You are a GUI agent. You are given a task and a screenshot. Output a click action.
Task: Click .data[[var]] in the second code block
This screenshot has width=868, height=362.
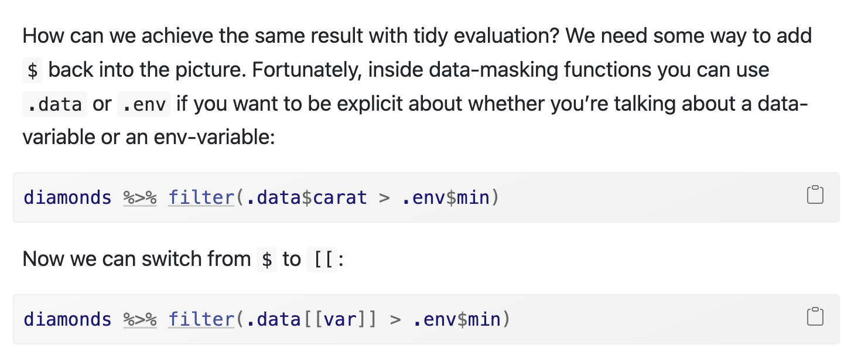(309, 319)
